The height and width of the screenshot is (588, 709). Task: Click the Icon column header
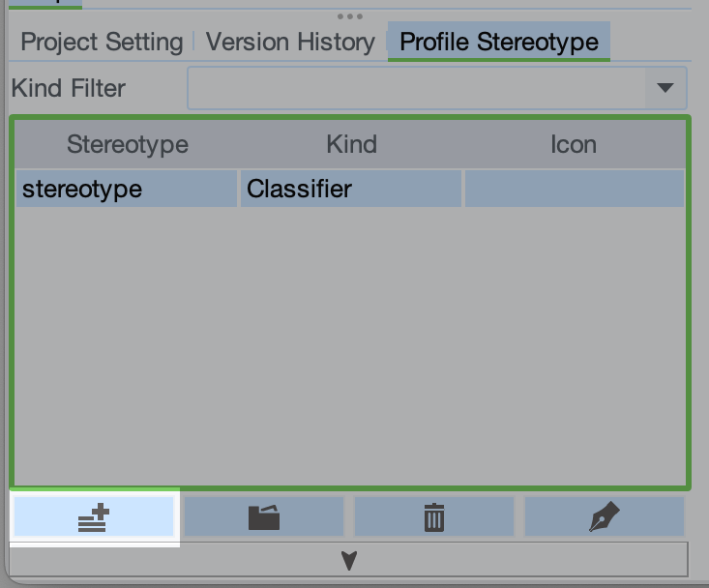pyautogui.click(x=574, y=145)
